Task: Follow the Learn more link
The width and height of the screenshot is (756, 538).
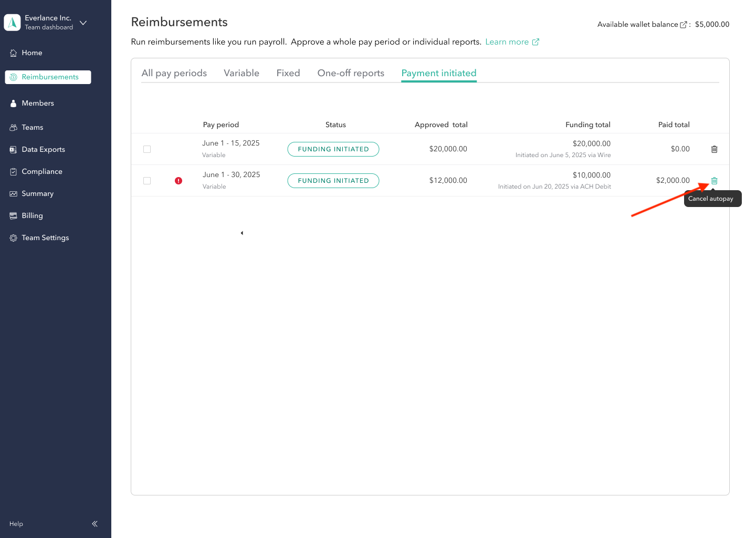Action: click(507, 42)
